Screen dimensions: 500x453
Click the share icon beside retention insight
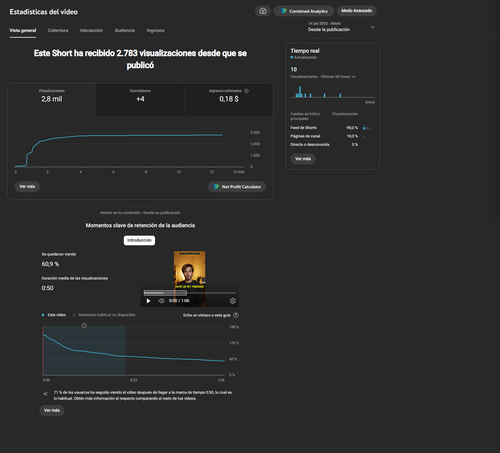click(45, 394)
